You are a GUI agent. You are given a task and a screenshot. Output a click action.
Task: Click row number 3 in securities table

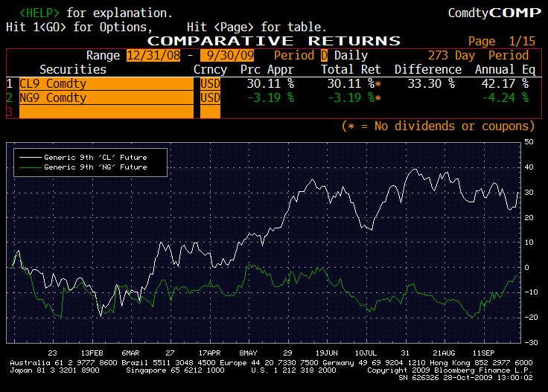click(10, 112)
